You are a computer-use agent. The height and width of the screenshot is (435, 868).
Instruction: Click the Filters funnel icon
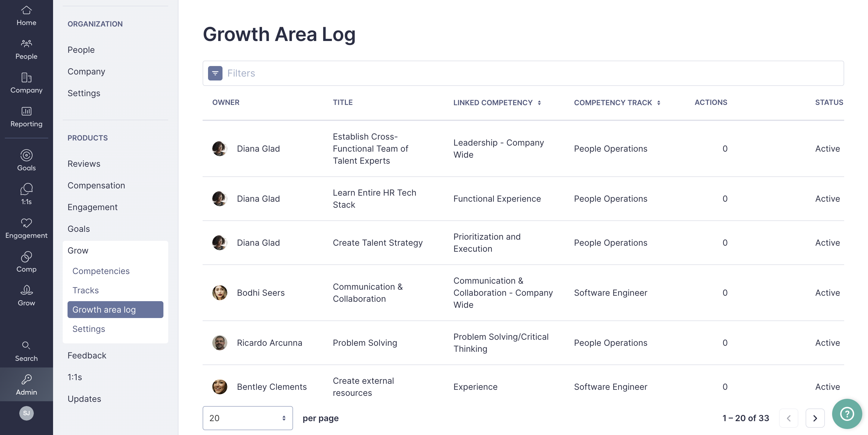tap(215, 73)
